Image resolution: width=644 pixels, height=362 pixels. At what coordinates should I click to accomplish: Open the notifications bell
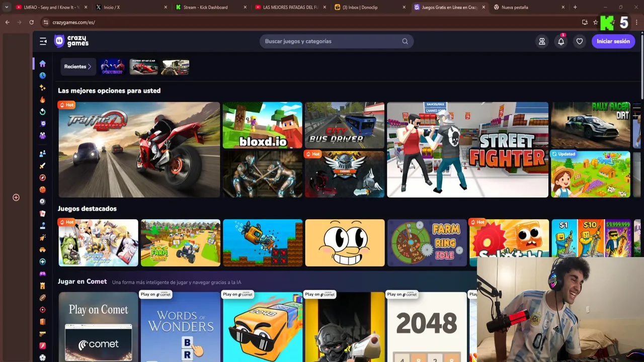[x=561, y=41]
